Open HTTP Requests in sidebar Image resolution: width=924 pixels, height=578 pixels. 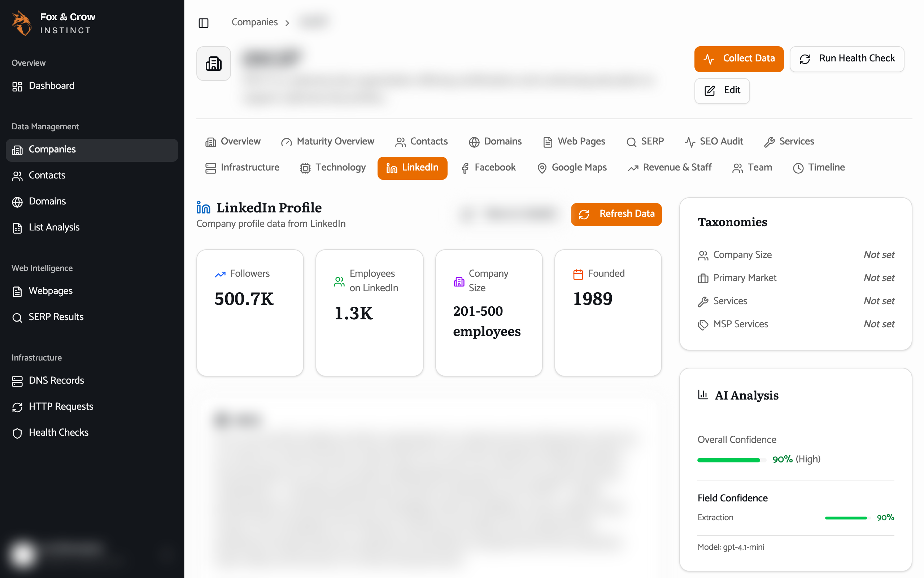92,407
